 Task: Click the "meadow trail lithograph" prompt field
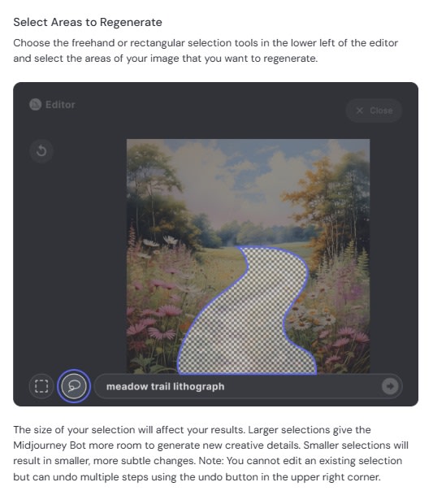pyautogui.click(x=248, y=386)
